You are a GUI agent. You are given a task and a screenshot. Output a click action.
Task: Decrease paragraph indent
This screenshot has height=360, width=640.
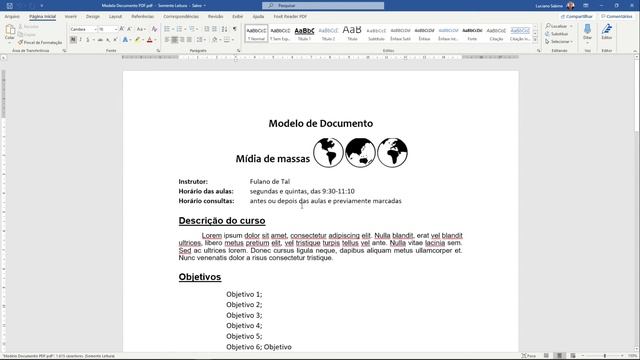click(207, 29)
